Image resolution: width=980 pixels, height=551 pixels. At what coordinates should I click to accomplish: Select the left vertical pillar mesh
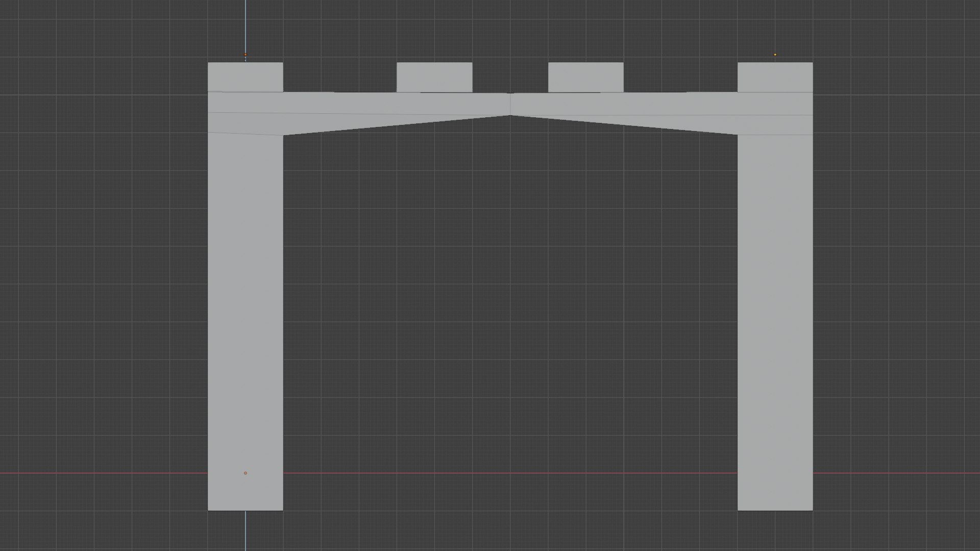pos(245,321)
